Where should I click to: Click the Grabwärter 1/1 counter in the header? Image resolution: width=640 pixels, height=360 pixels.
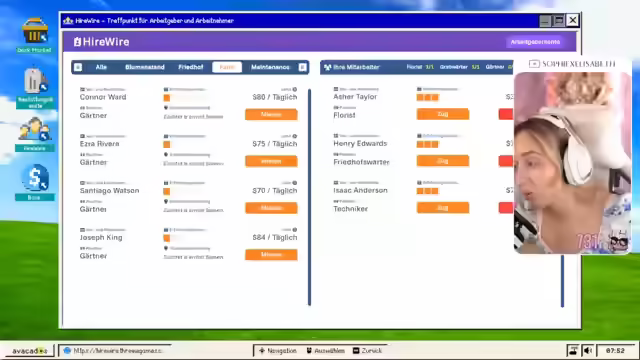coord(460,67)
